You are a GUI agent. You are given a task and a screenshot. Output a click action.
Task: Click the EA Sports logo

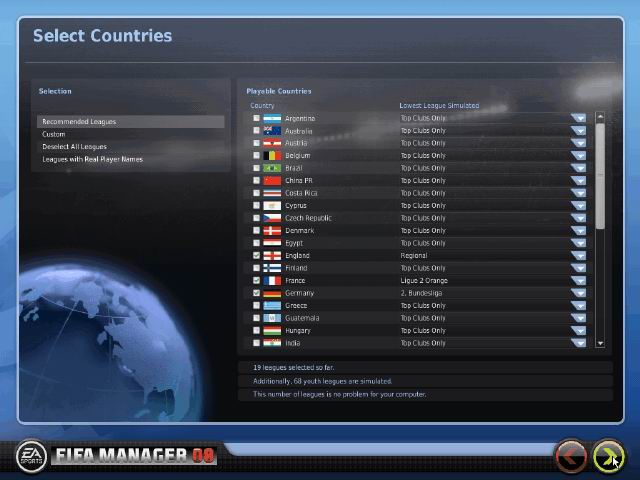pyautogui.click(x=31, y=456)
